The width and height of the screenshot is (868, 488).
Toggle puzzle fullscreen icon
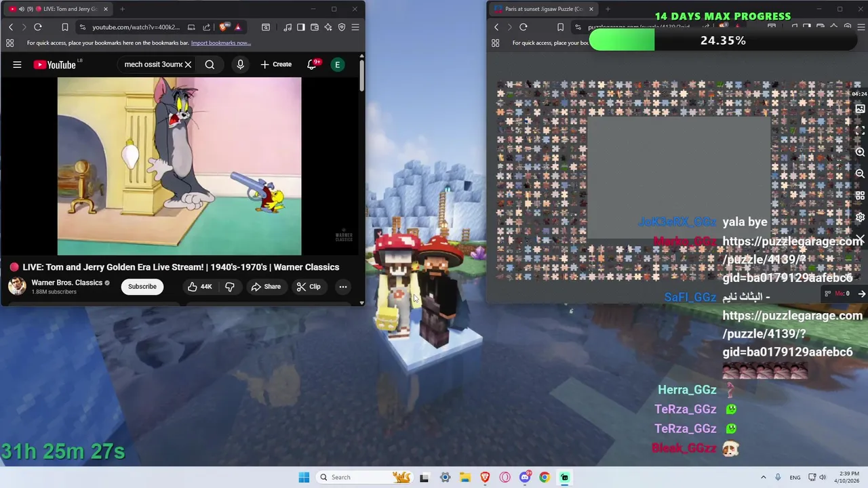[860, 130]
